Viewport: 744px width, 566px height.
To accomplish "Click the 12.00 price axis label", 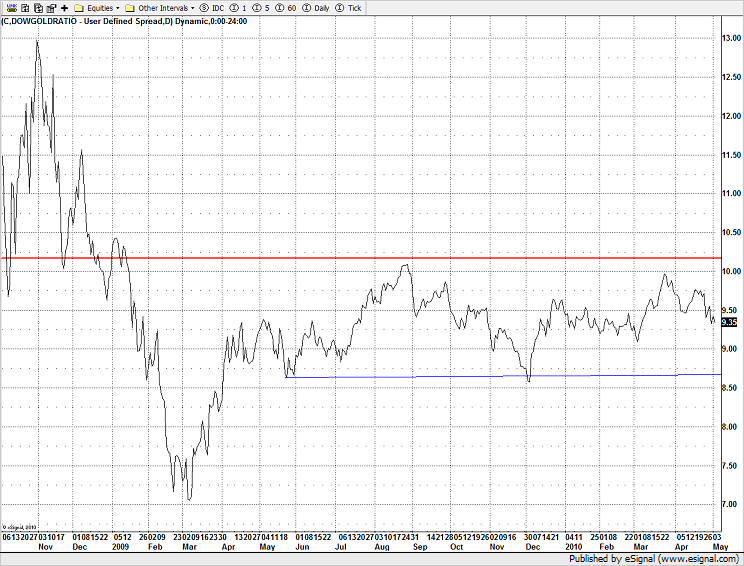I will tap(731, 116).
